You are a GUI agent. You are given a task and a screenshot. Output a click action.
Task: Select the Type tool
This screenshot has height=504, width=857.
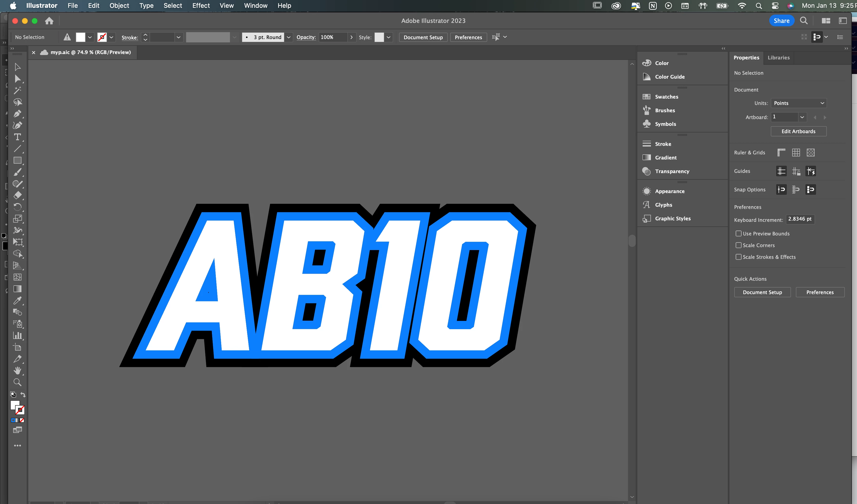click(x=17, y=137)
